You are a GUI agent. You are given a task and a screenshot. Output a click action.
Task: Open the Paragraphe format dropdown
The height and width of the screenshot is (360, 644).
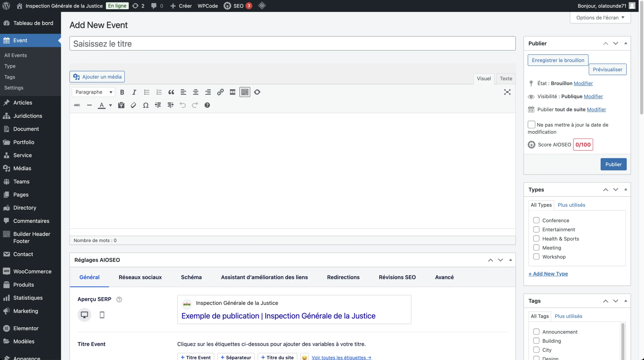click(93, 92)
